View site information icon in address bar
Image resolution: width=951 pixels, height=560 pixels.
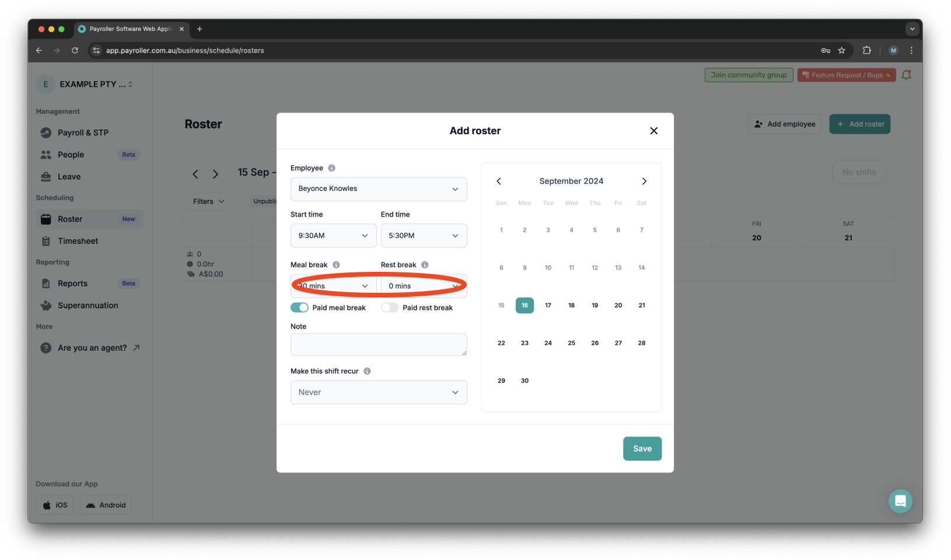pos(97,51)
